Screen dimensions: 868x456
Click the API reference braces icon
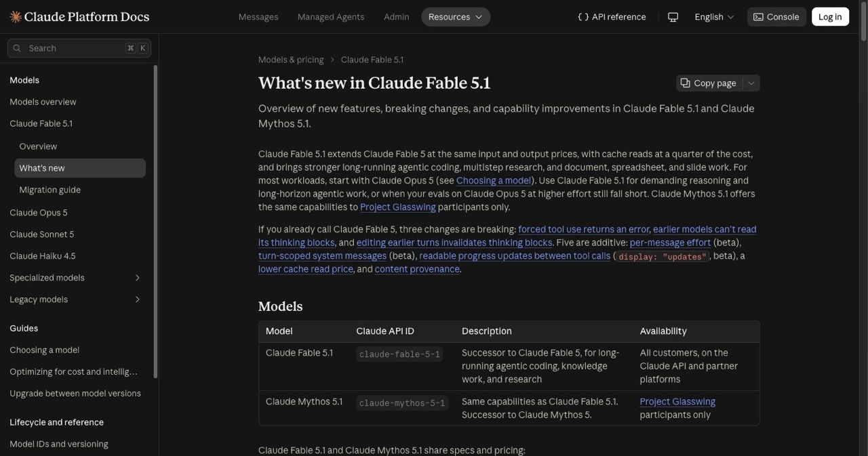click(x=583, y=17)
